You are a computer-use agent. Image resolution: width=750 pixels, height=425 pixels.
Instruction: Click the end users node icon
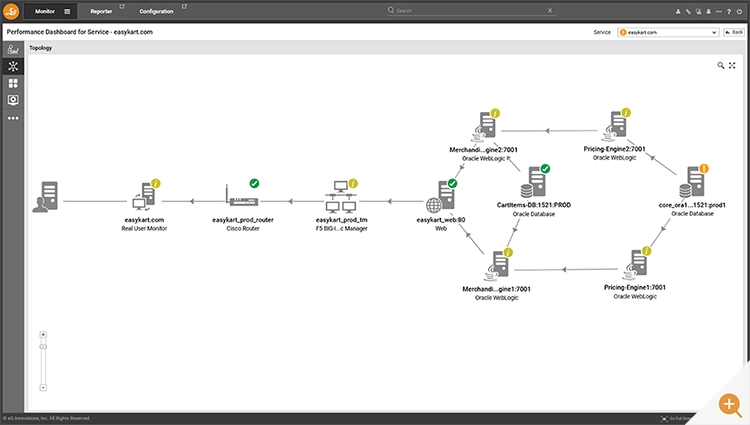(45, 196)
